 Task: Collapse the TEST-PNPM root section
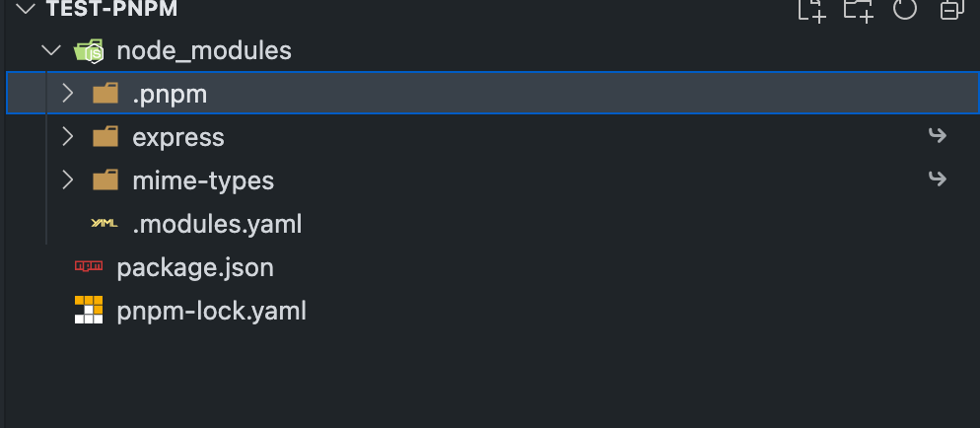(x=29, y=9)
